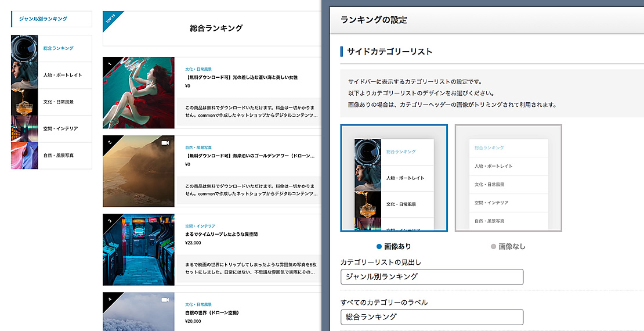Click camera lens thumbnail beside 総合ランキング in sidebar
The image size is (644, 331).
24,49
